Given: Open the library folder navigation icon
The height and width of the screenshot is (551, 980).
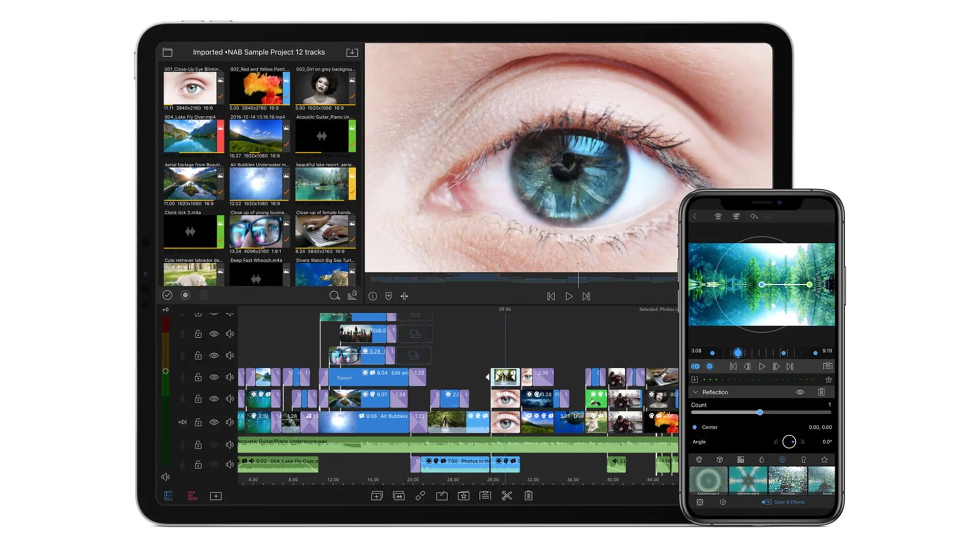Looking at the screenshot, I should point(167,52).
